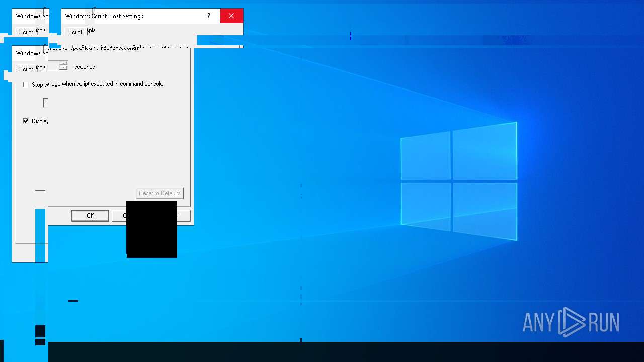Click the Reset to Defaults button

click(159, 193)
